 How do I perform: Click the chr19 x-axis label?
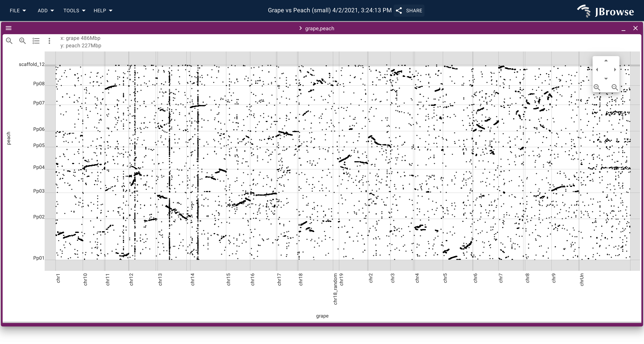(x=341, y=279)
